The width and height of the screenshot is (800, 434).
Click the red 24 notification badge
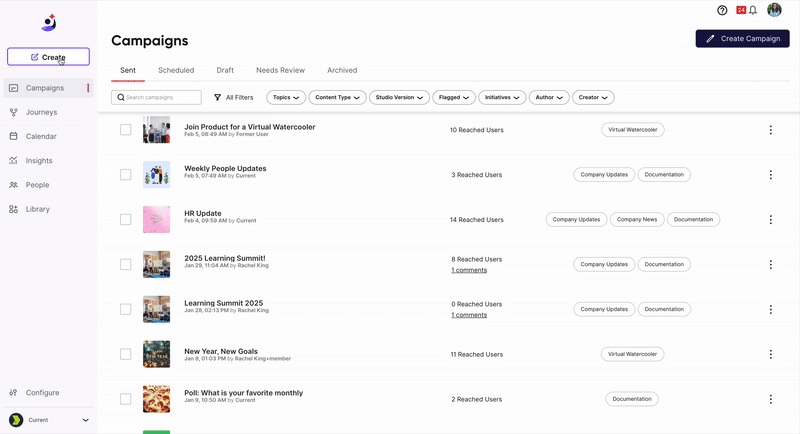[x=741, y=10]
